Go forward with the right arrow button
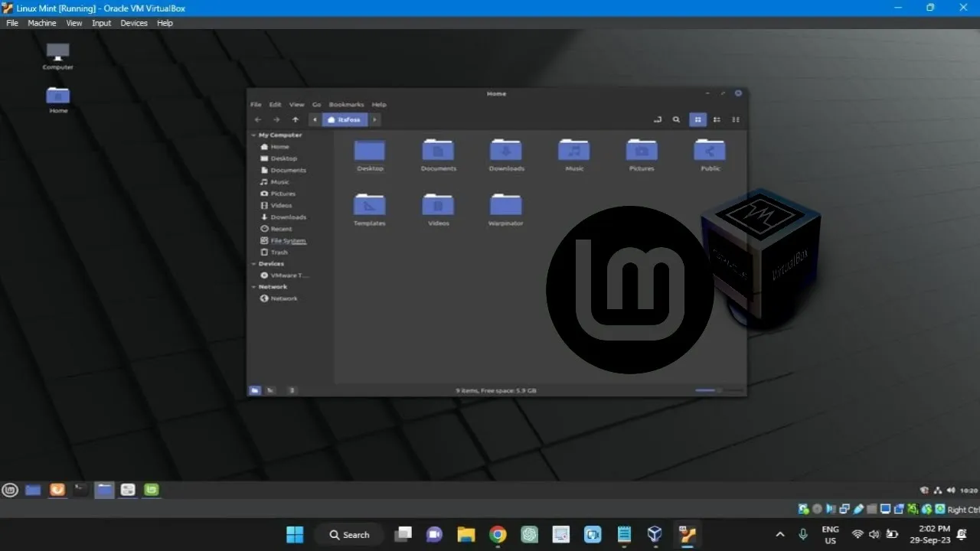The image size is (980, 551). click(276, 119)
